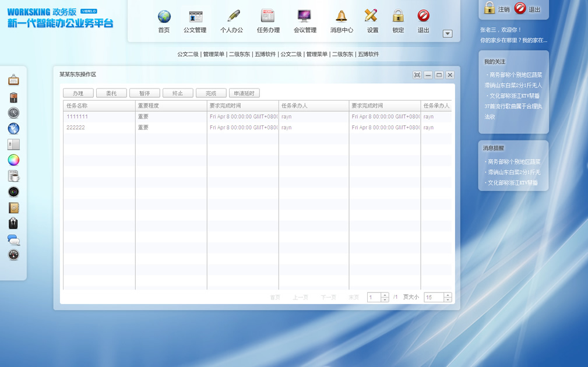Click the greeting 张老三，欢迎你！
This screenshot has width=588, height=367.
[x=501, y=30]
